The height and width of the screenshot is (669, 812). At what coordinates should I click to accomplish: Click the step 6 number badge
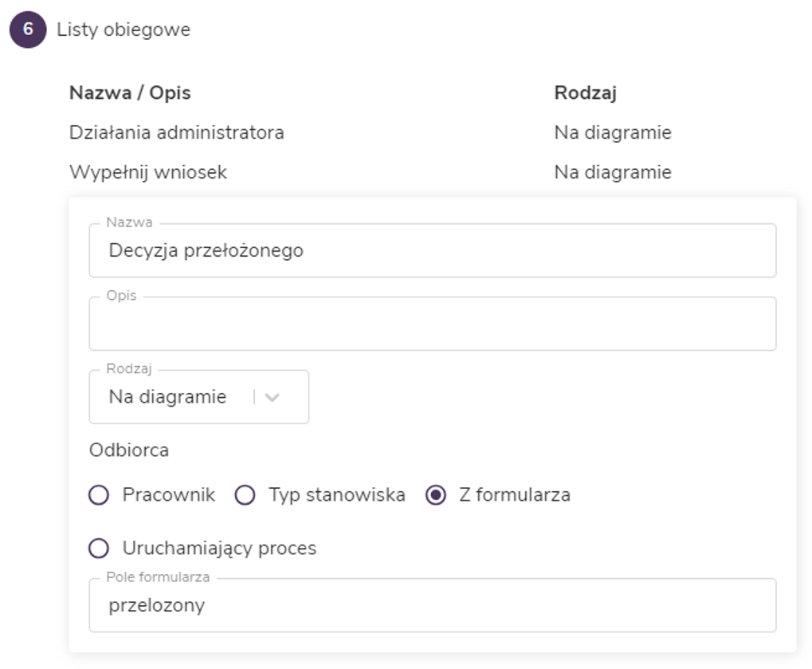(x=28, y=30)
